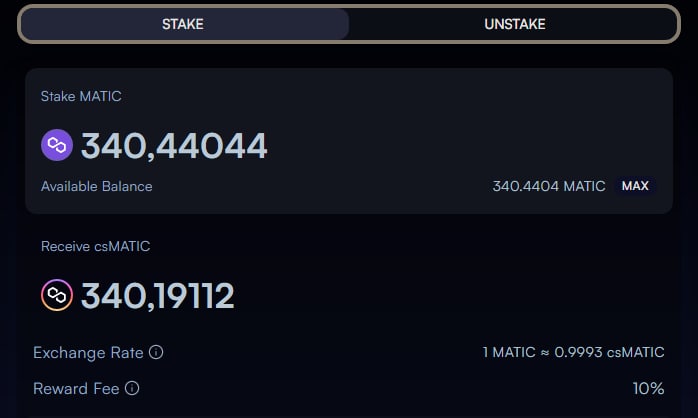Open the Exchange Rate info tooltip icon
Viewport: 698px width, 418px height.
(156, 353)
